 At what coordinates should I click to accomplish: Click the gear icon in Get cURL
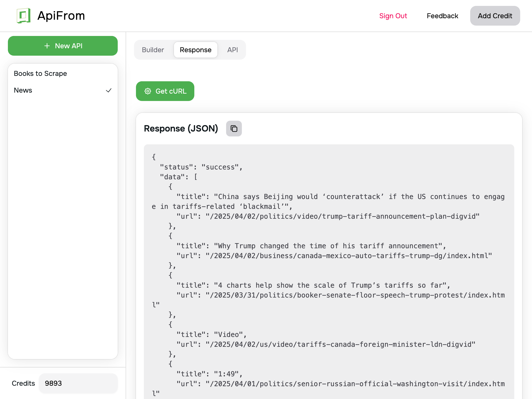[148, 91]
